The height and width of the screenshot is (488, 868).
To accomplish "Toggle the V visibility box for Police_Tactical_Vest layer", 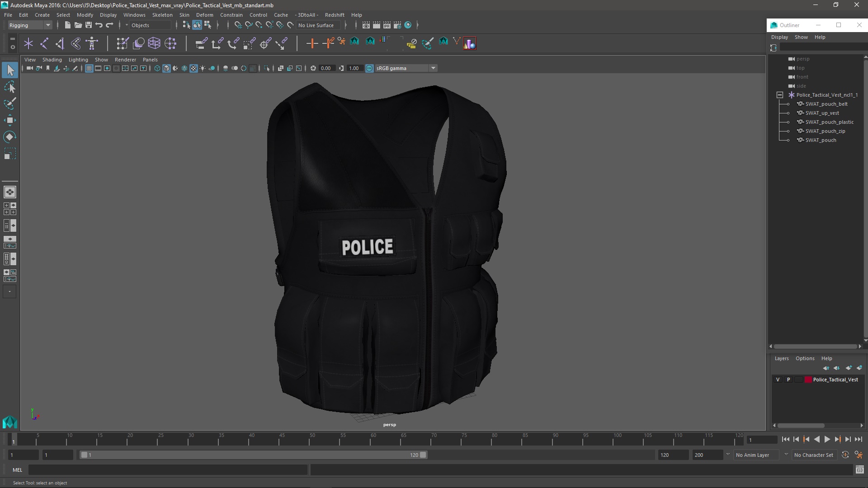I will click(x=778, y=380).
